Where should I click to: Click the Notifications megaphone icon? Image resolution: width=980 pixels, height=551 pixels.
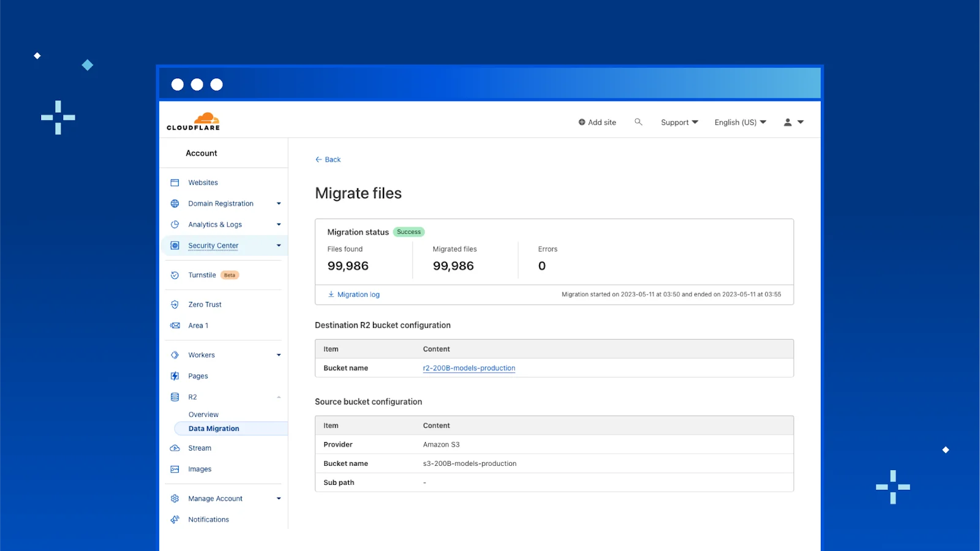point(175,519)
